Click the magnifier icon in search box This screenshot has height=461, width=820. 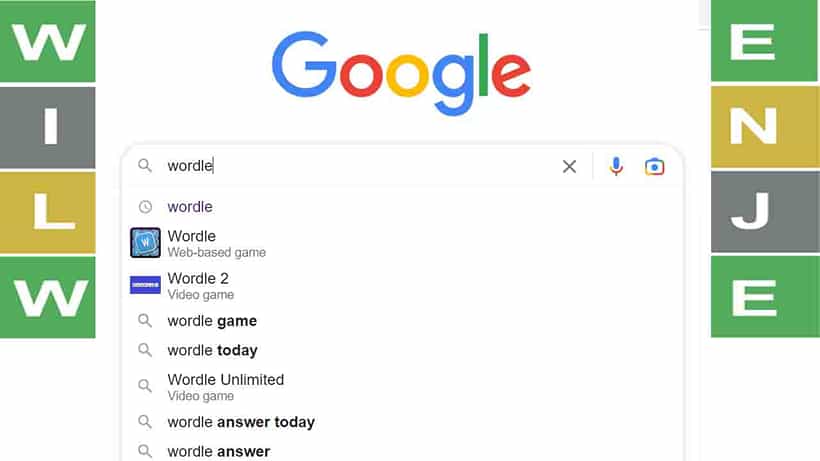(x=145, y=166)
